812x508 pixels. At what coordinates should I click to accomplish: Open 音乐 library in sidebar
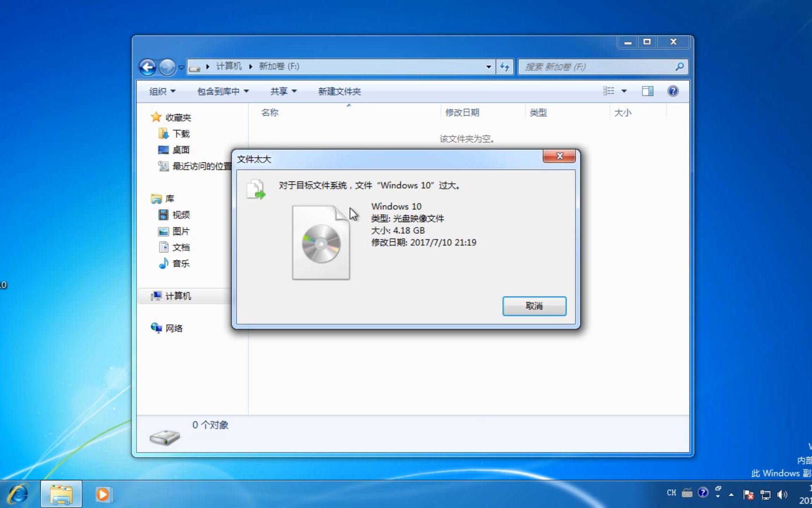pos(174,263)
